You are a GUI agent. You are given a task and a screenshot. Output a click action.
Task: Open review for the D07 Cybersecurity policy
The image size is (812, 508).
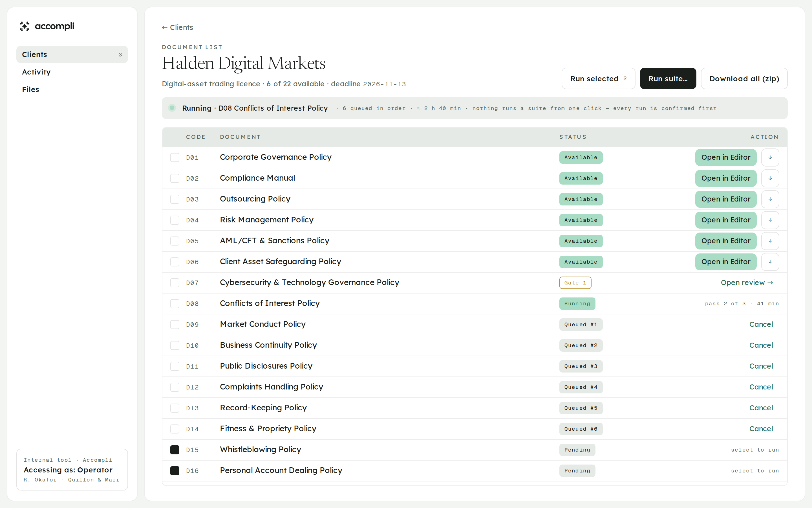[747, 283]
